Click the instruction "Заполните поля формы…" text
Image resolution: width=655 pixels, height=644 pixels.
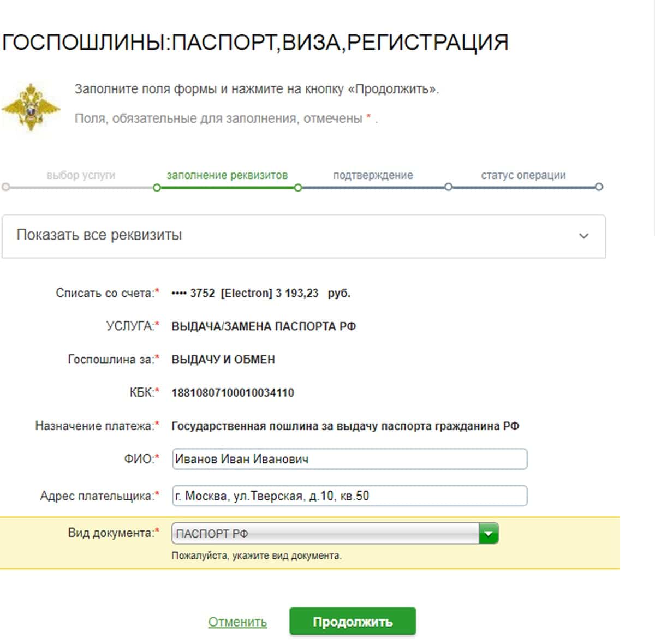click(x=257, y=89)
